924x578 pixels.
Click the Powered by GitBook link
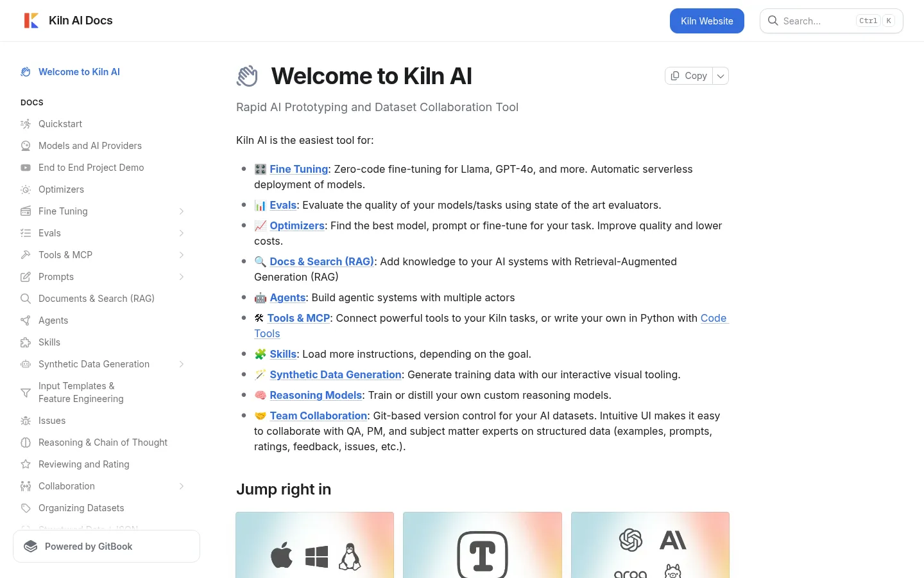click(107, 547)
